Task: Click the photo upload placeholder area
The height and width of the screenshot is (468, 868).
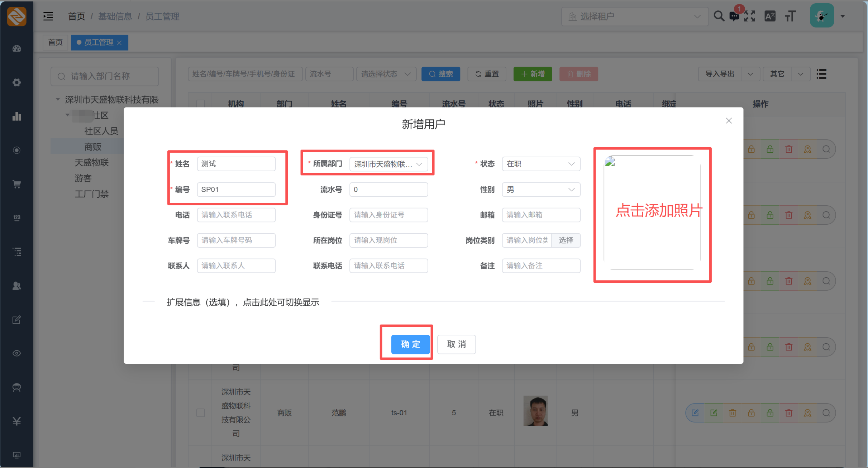Action: [652, 212]
